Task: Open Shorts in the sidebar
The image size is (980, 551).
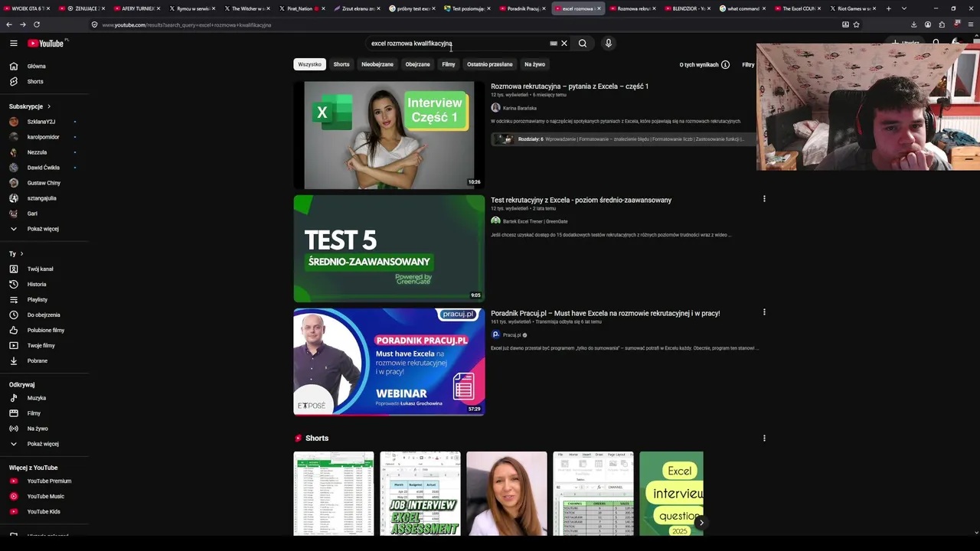Action: [44, 82]
